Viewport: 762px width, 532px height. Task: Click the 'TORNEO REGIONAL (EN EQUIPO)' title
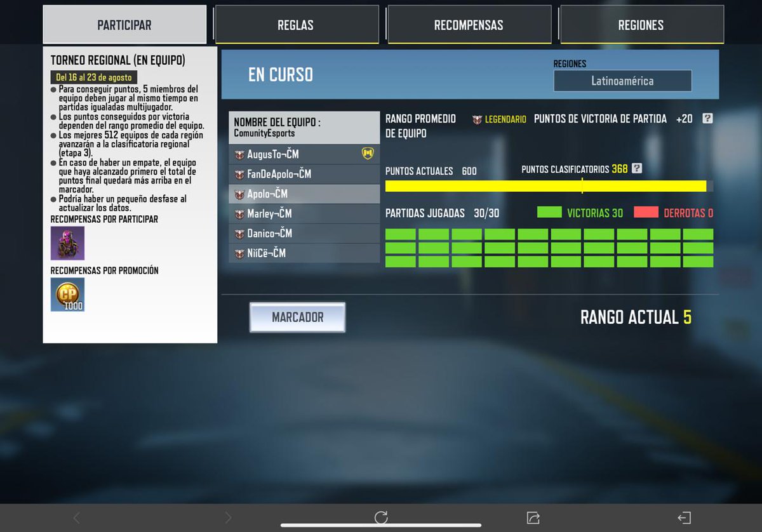pyautogui.click(x=118, y=60)
